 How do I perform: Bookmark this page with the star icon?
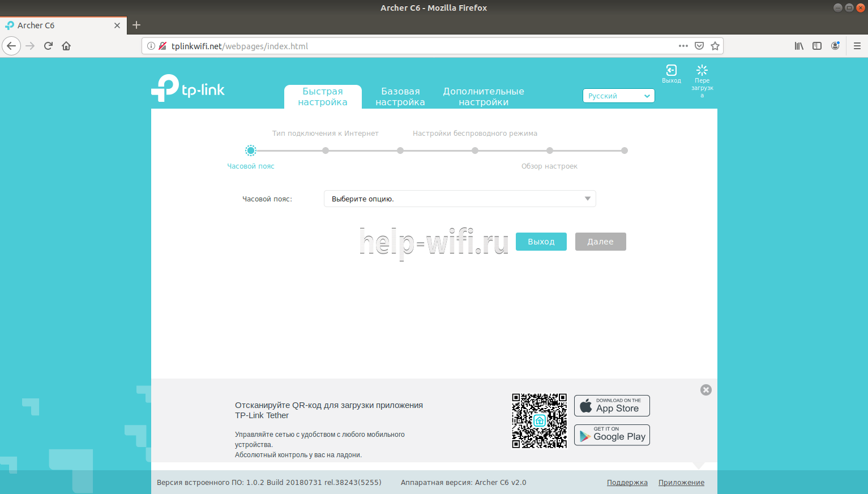715,46
